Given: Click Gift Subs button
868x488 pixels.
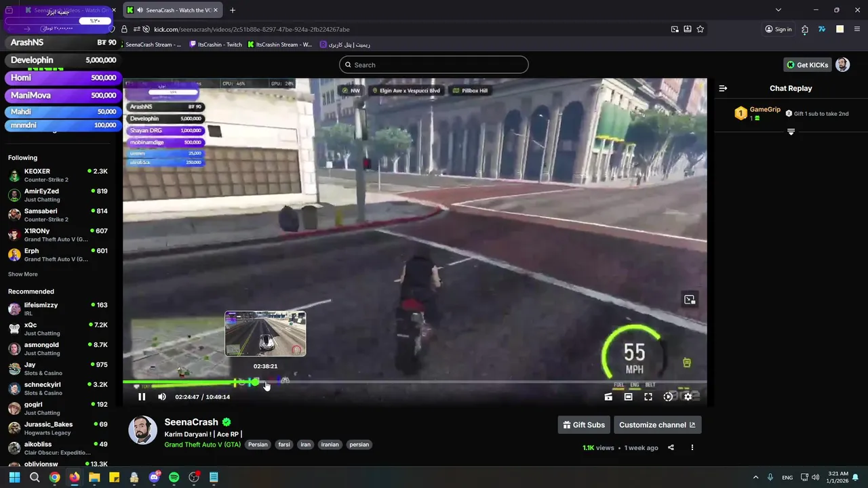Looking at the screenshot, I should pyautogui.click(x=584, y=425).
